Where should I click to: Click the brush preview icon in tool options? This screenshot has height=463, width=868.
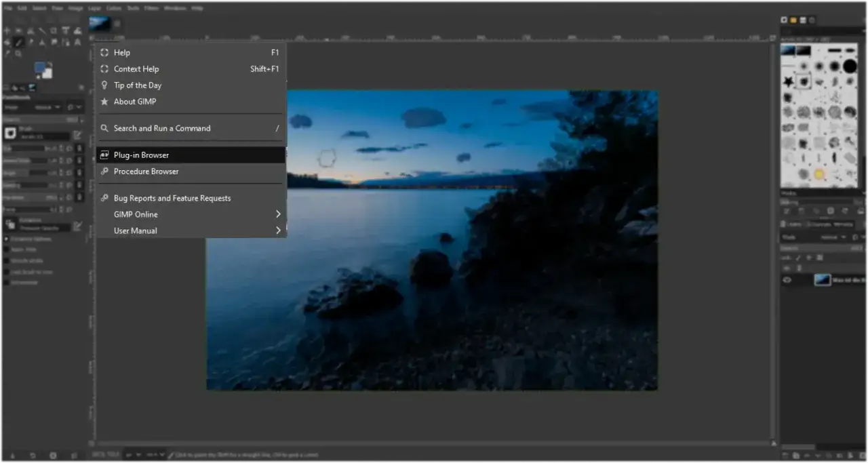click(10, 133)
